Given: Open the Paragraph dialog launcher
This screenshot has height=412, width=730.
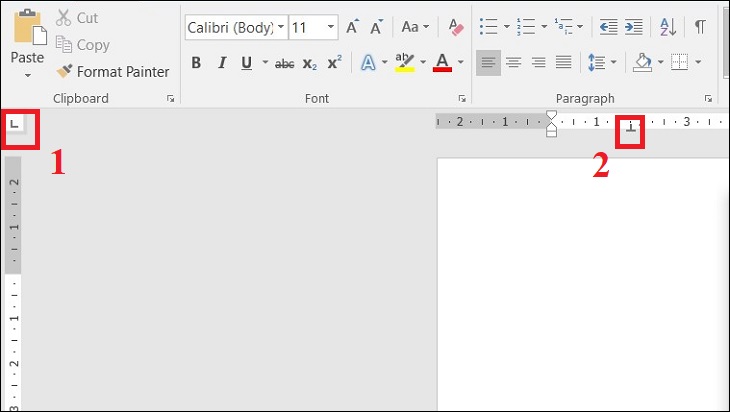Looking at the screenshot, I should (708, 99).
